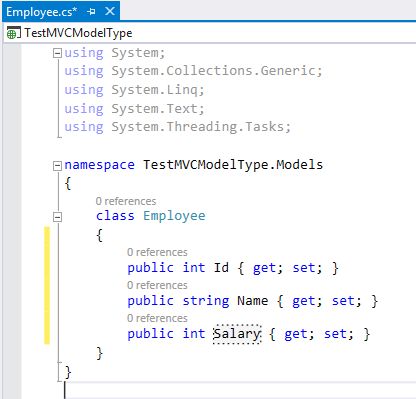The width and height of the screenshot is (416, 399).
Task: Click 'System.Text' in the using directive
Action: tap(154, 109)
